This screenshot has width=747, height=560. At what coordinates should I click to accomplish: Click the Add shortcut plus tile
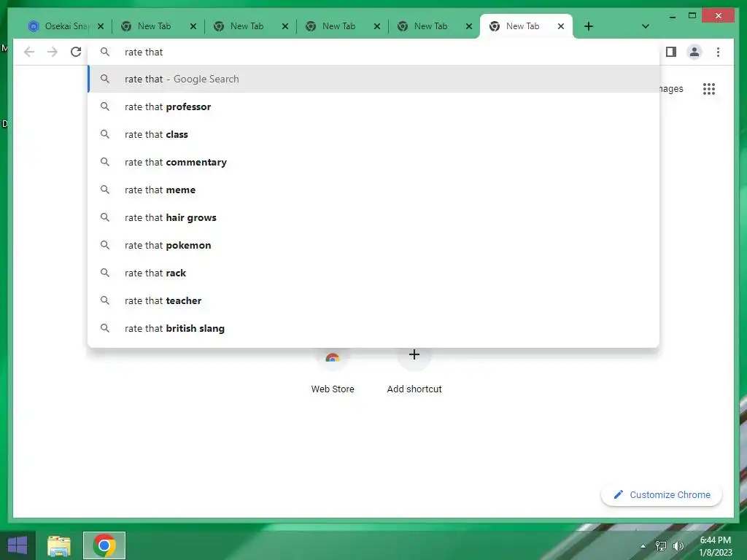pos(414,374)
